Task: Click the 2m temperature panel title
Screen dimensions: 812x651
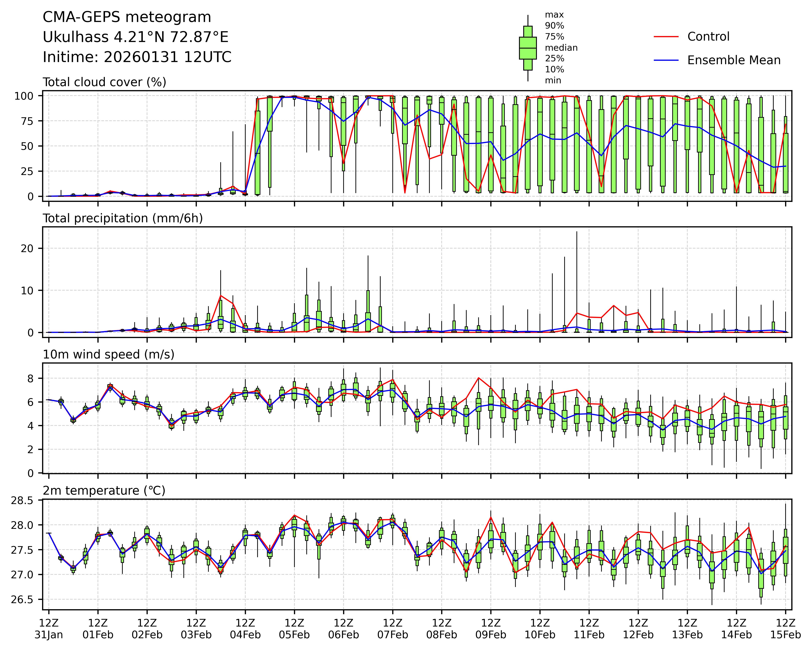Action: click(x=104, y=491)
